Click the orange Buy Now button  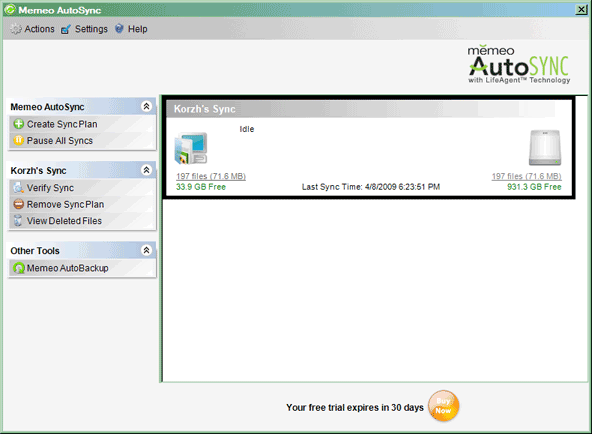(444, 406)
